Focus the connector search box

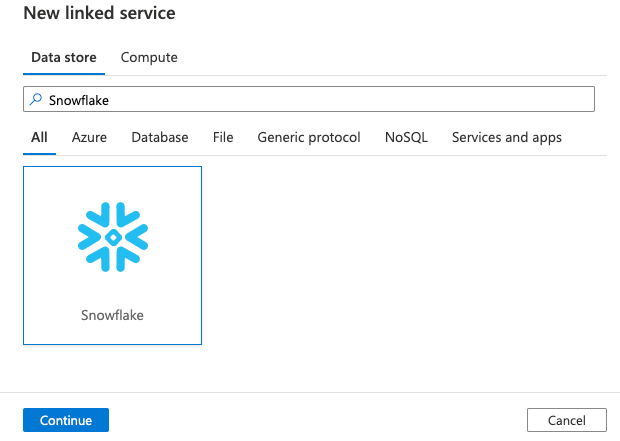point(309,99)
